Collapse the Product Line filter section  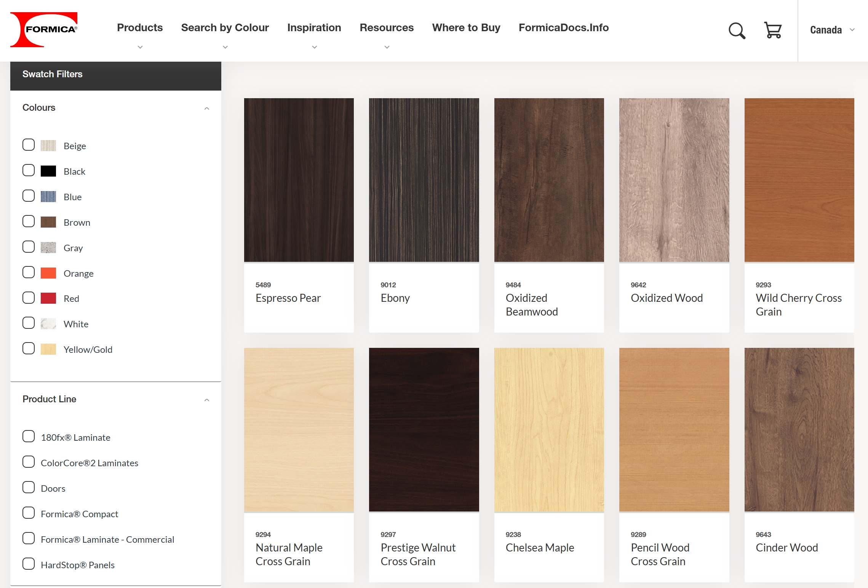coord(207,400)
